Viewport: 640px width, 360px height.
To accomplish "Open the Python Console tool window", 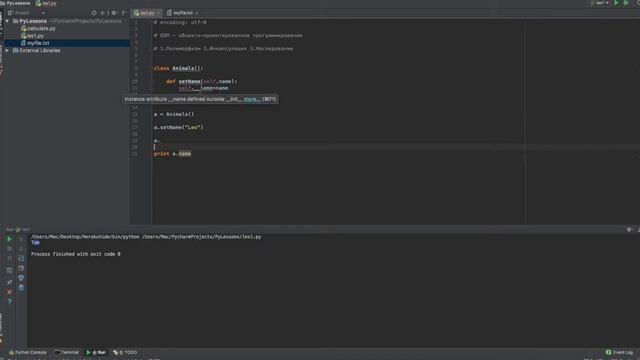I will tap(28, 352).
